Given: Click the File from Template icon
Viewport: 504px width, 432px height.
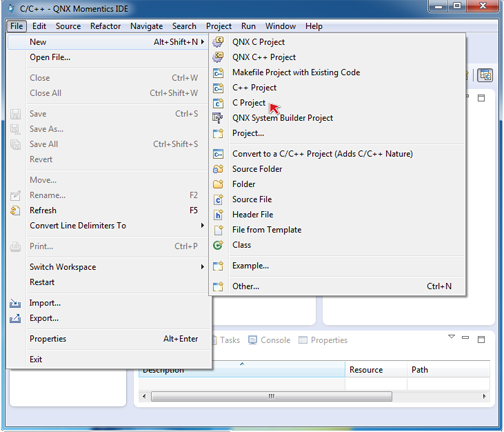Looking at the screenshot, I should click(x=218, y=230).
